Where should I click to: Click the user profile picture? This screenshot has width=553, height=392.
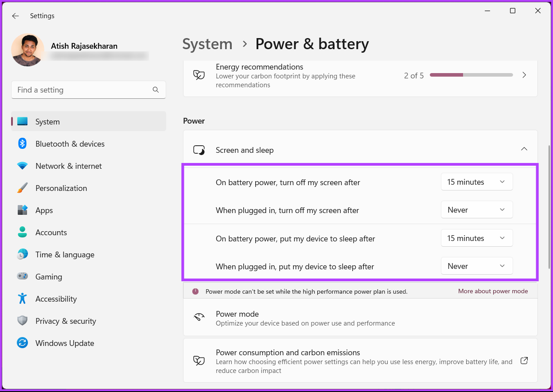click(28, 50)
